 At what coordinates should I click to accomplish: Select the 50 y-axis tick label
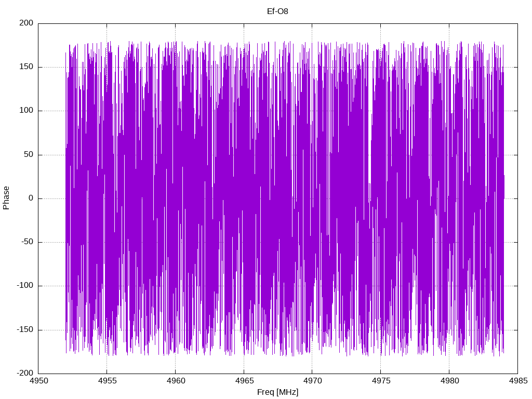(29, 154)
